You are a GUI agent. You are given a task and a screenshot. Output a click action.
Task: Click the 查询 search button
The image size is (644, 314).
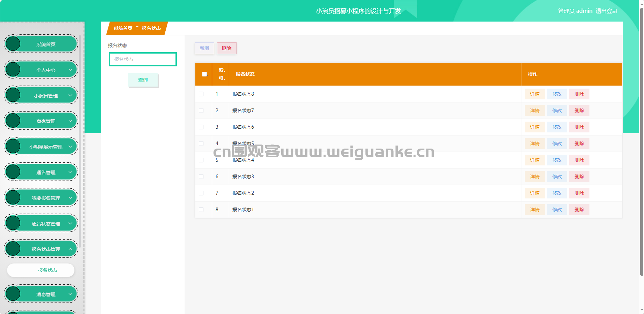pyautogui.click(x=143, y=80)
